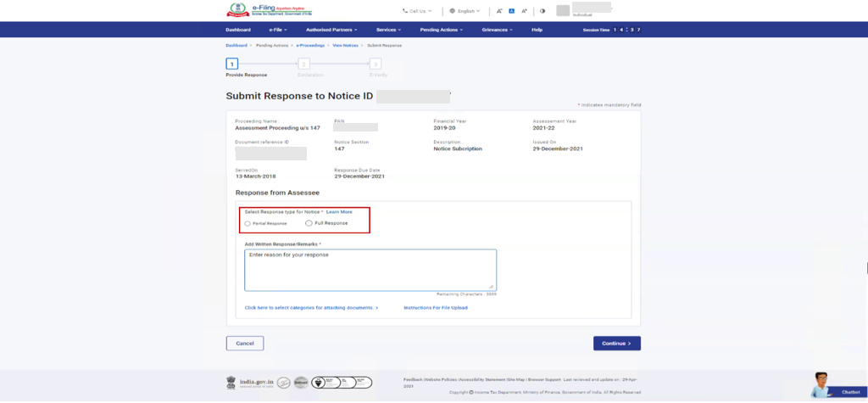This screenshot has height=403, width=868.
Task: Open the Chatbot assistant
Action: (x=838, y=386)
